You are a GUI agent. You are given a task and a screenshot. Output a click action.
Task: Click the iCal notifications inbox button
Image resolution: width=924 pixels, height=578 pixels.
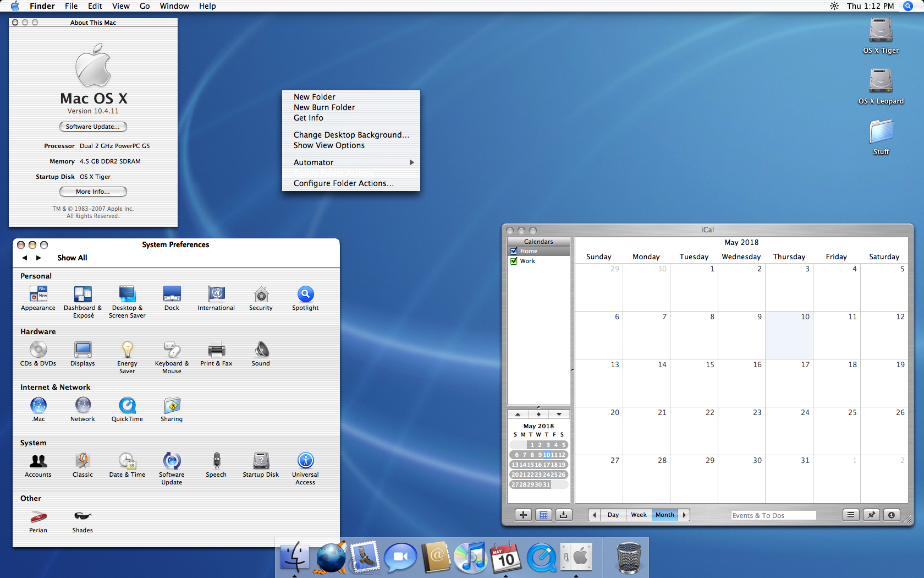(x=564, y=515)
